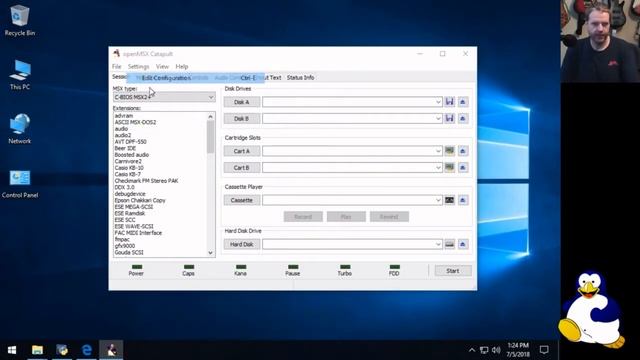Screen dimensions: 640x360
Task: Eject the cartridge from Cart B
Action: pyautogui.click(x=463, y=167)
